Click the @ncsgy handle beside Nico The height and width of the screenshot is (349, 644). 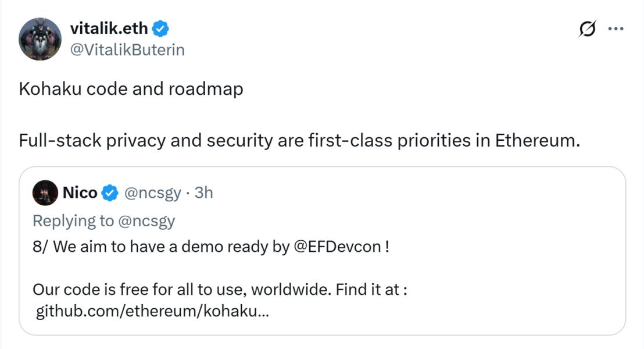tap(153, 193)
